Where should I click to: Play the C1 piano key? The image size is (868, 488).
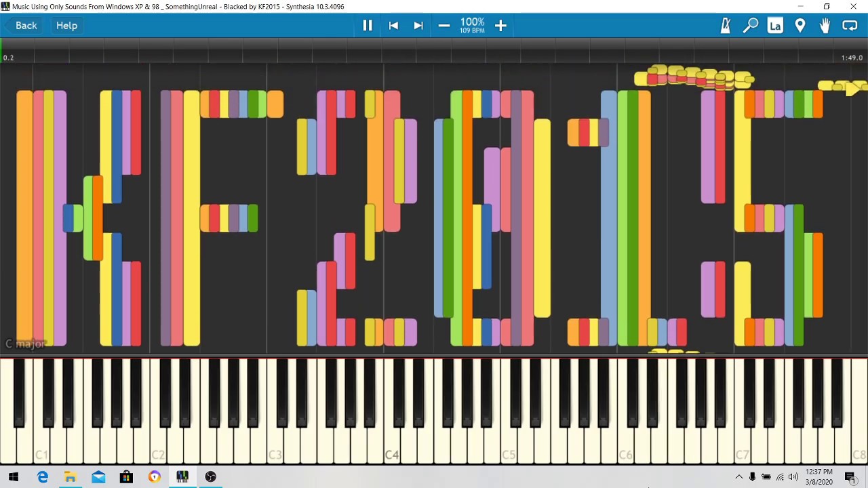[x=41, y=447]
